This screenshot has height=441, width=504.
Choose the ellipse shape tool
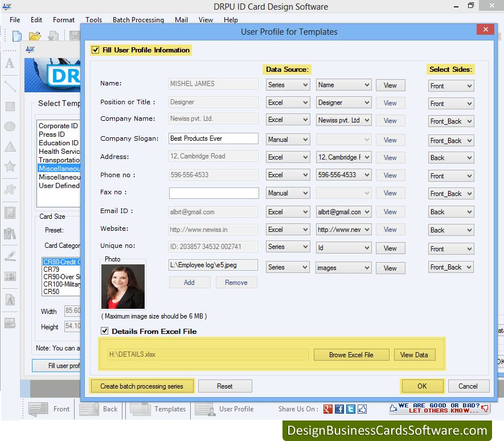(x=10, y=126)
